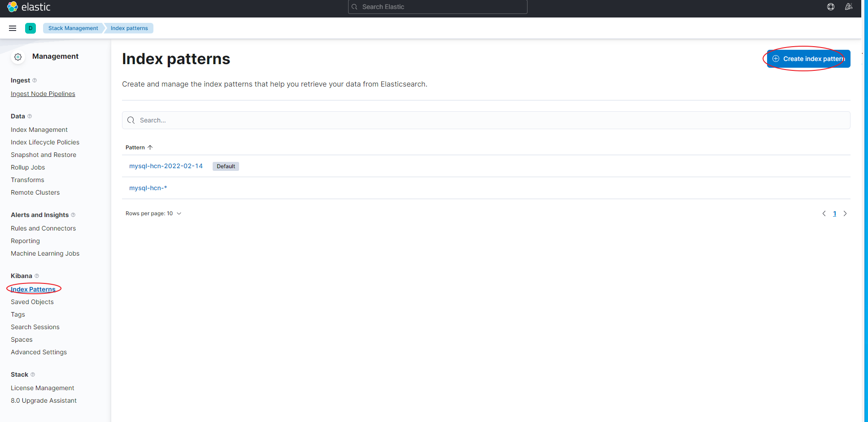Go to previous page arrow
Viewport: 868px width, 422px height.
click(824, 213)
